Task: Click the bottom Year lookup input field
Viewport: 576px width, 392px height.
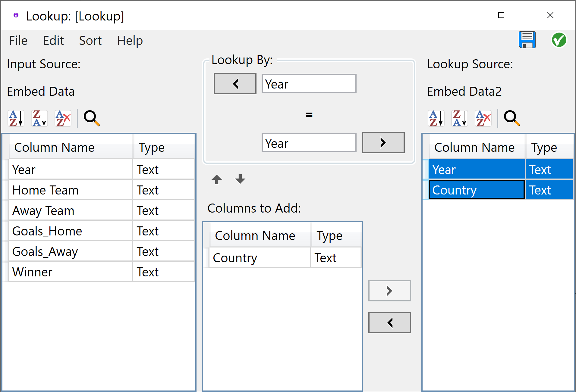Action: pos(309,143)
